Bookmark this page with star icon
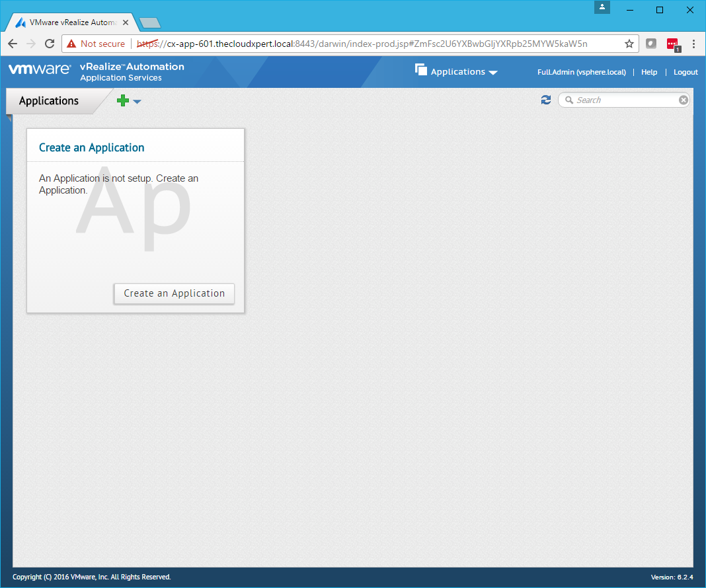Screen dimensions: 706x588 coord(629,44)
